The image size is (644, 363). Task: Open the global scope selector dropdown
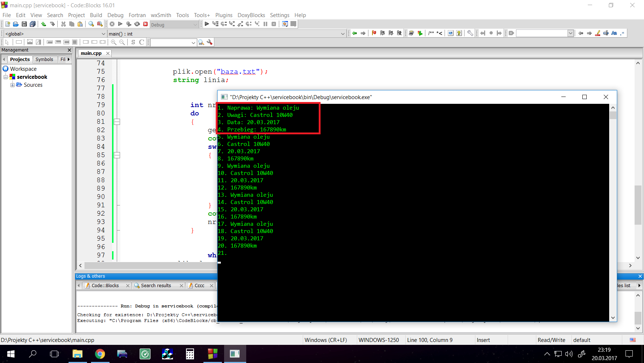(104, 33)
